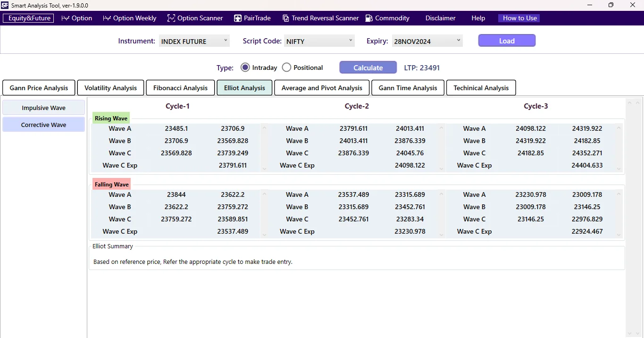Open the Option tool from the top bar
The width and height of the screenshot is (644, 338).
[x=77, y=18]
